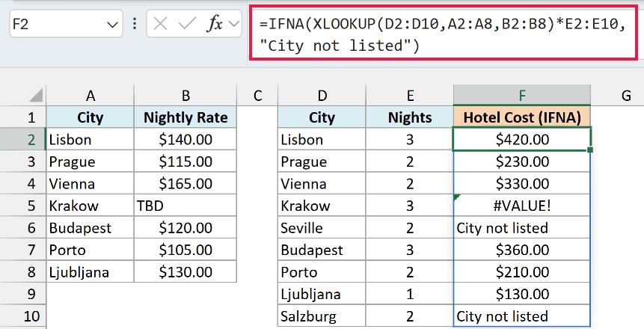
Task: Click the Nights header cell
Action: click(410, 117)
